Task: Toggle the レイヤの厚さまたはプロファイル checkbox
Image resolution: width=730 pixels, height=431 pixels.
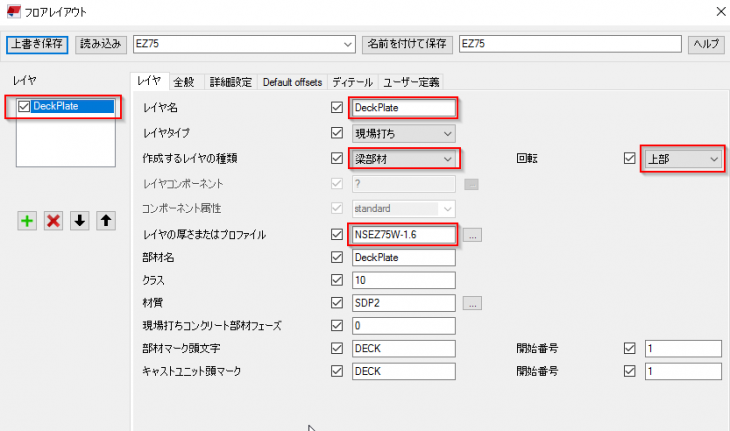Action: coord(337,234)
